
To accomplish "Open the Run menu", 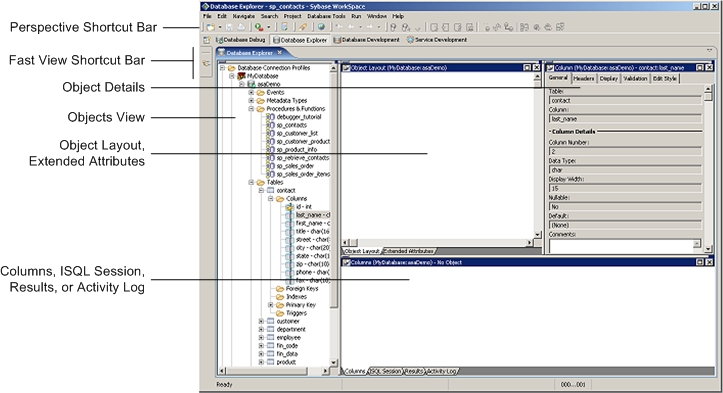I will coord(356,16).
